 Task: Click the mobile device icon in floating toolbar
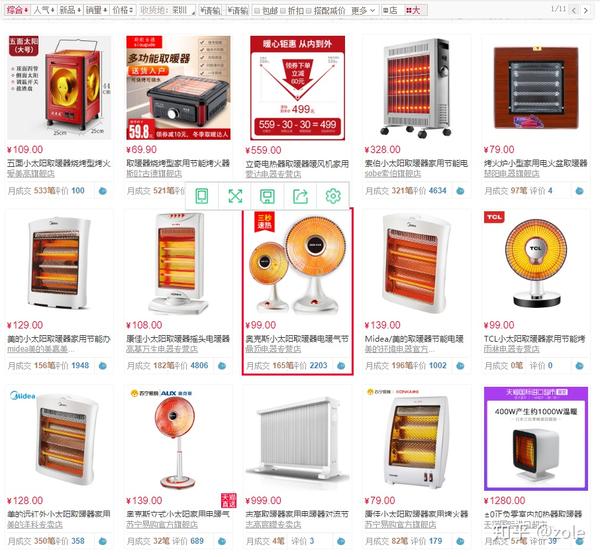pos(202,196)
